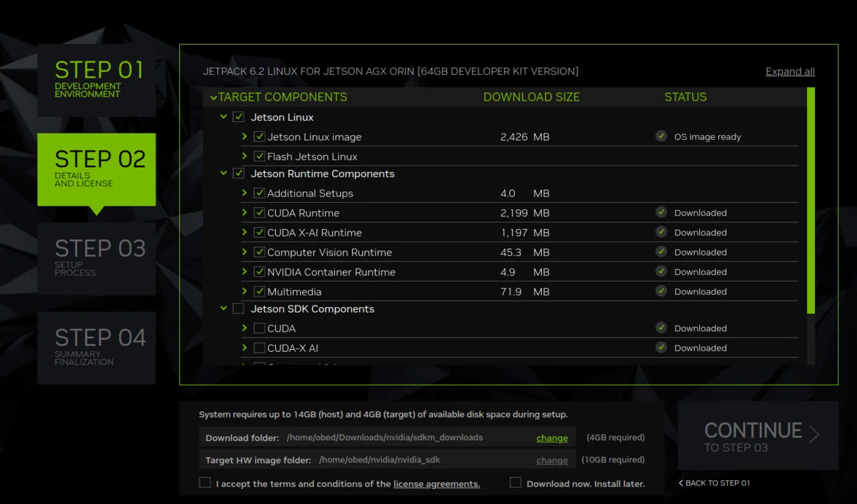Image resolution: width=857 pixels, height=504 pixels.
Task: Go back to Step 01 link
Action: (714, 483)
